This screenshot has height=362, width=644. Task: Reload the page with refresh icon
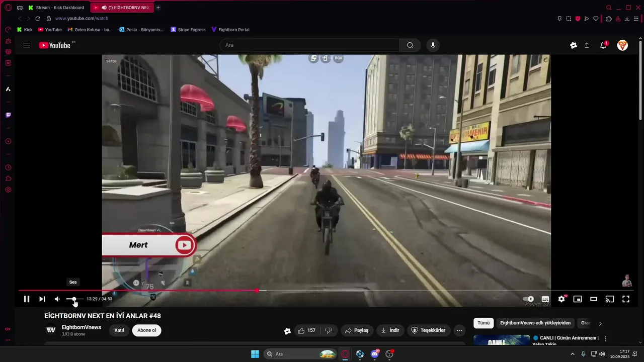[38, 19]
